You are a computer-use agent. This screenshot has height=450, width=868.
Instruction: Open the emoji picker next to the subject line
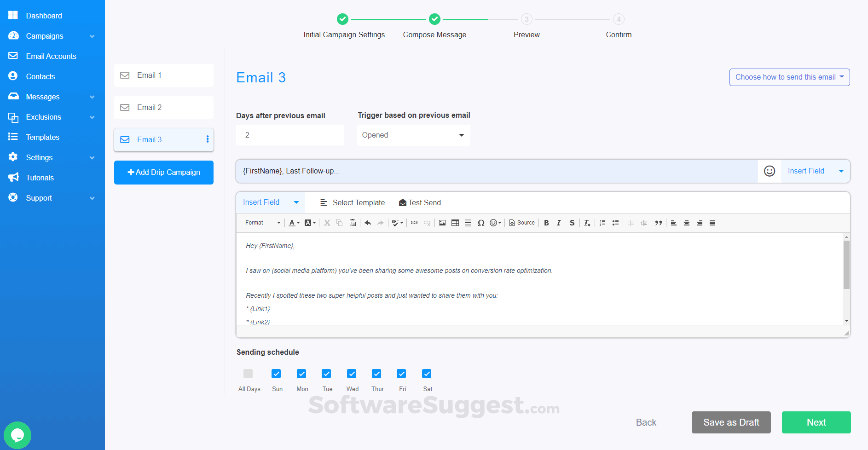[x=769, y=171]
